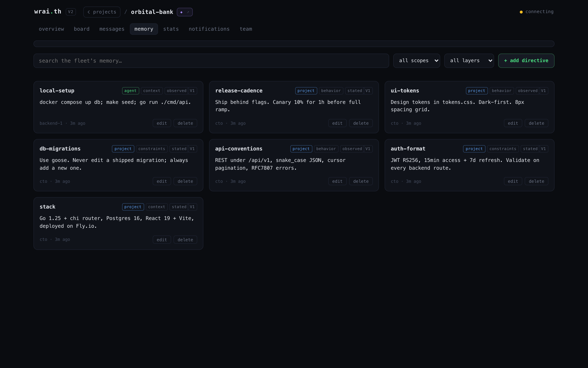Image resolution: width=588 pixels, height=368 pixels.
Task: Edit the release-cadence memory
Action: tap(337, 123)
